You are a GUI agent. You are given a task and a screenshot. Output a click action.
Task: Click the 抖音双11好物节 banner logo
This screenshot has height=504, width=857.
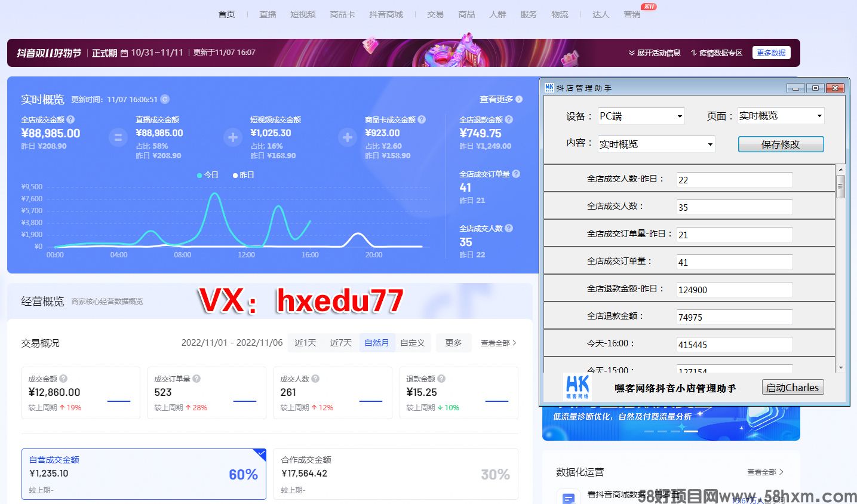[x=49, y=53]
